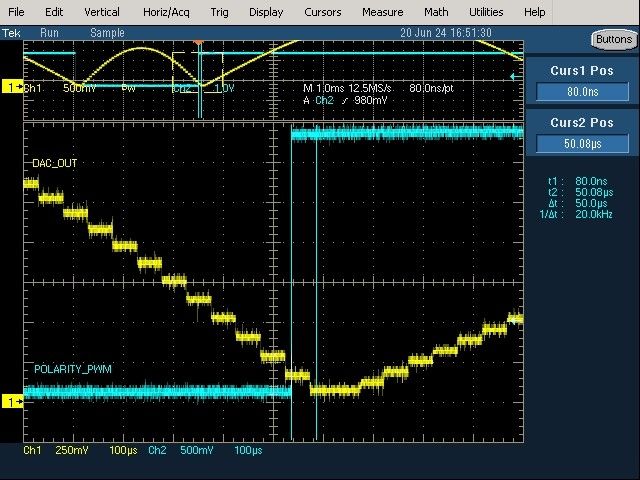Click the t1 80.0ns cursor readout
The width and height of the screenshot is (640, 480).
[x=578, y=181]
